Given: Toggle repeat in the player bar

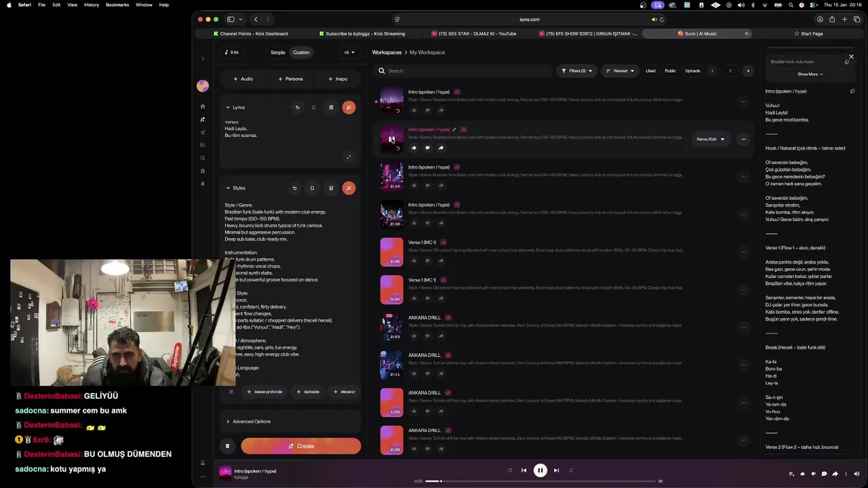Looking at the screenshot, I should pos(571,470).
